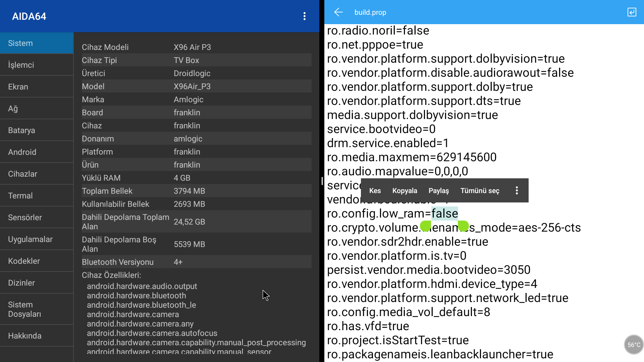Click the highlighted word false in ro.config.low_ram
The width and height of the screenshot is (644, 362).
point(445,214)
